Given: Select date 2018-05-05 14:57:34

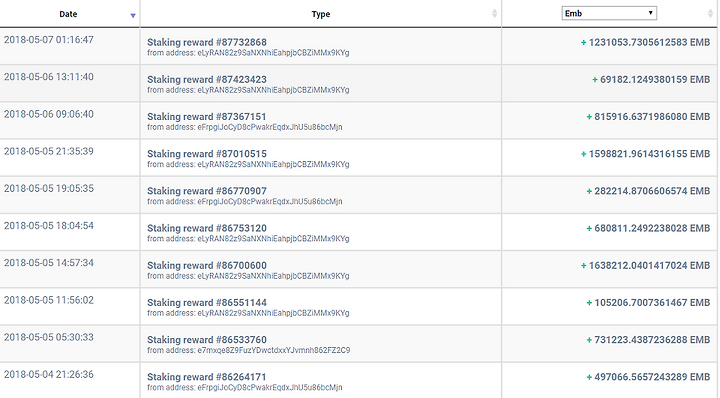Looking at the screenshot, I should coord(49,263).
